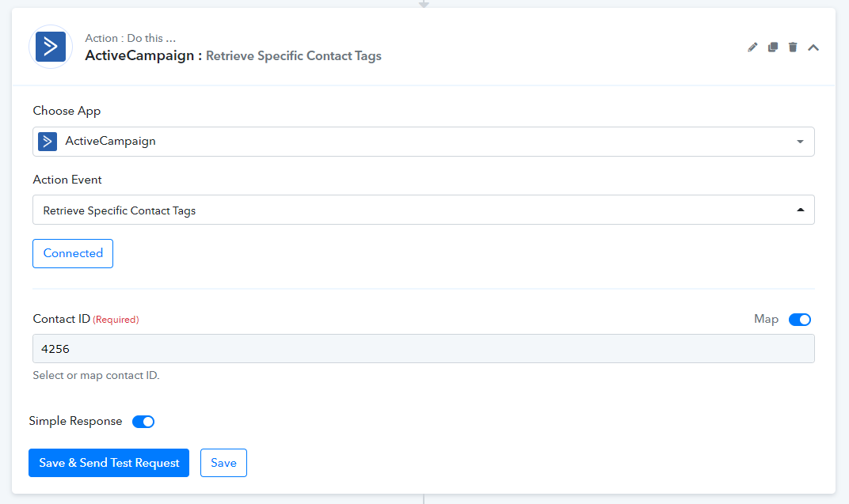The image size is (849, 504).
Task: Click the Save button
Action: click(x=223, y=463)
